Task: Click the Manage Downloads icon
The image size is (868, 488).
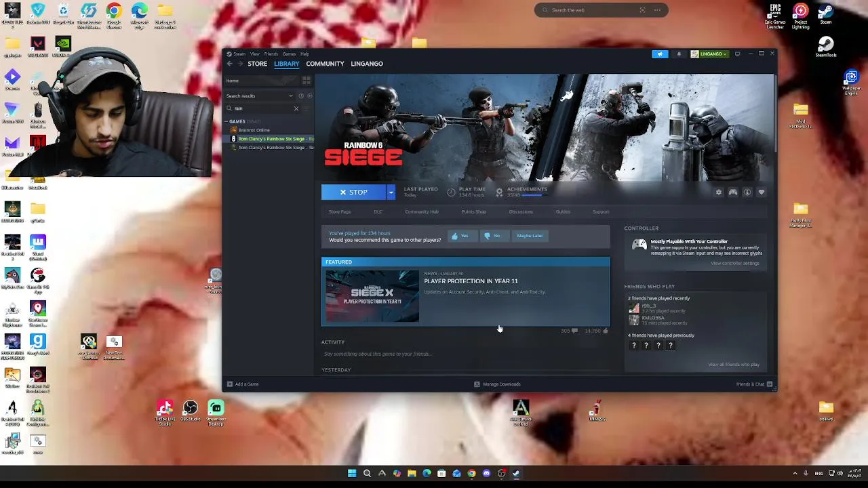Action: coord(477,384)
